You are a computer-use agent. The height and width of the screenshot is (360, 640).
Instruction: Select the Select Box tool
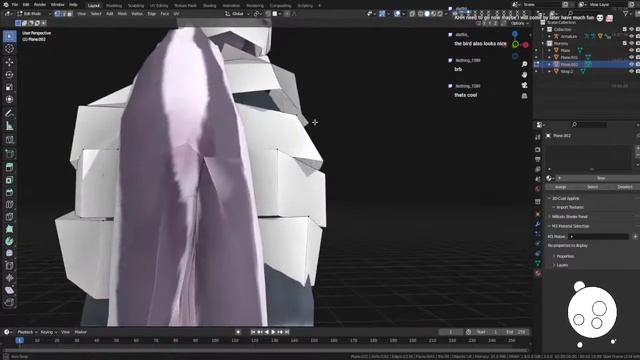point(9,36)
